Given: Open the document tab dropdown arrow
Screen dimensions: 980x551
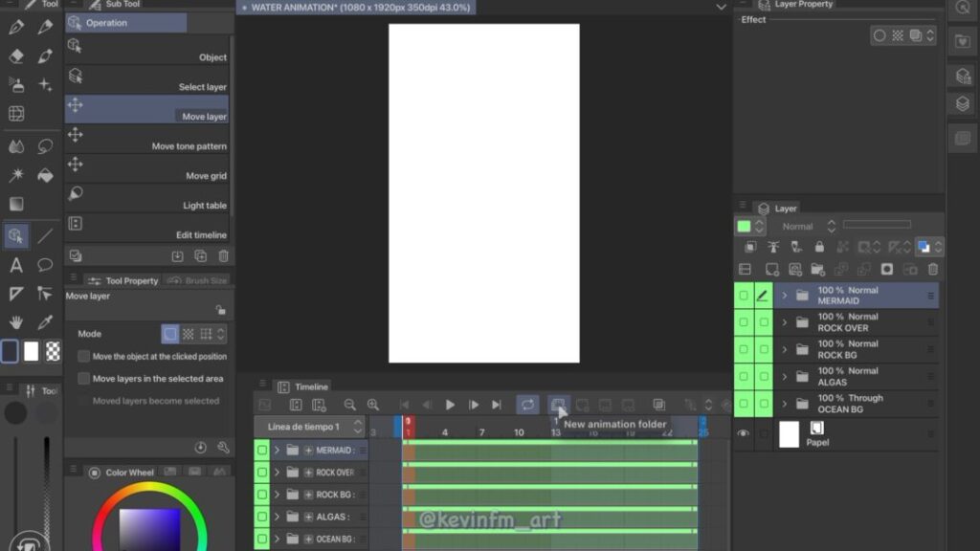Looking at the screenshot, I should [x=721, y=8].
